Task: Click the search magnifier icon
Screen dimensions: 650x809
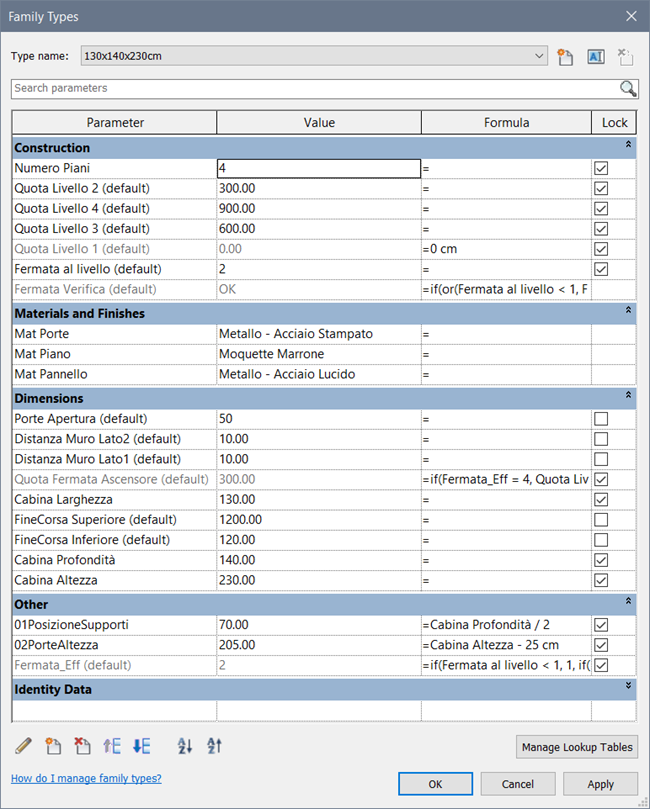Action: tap(628, 89)
